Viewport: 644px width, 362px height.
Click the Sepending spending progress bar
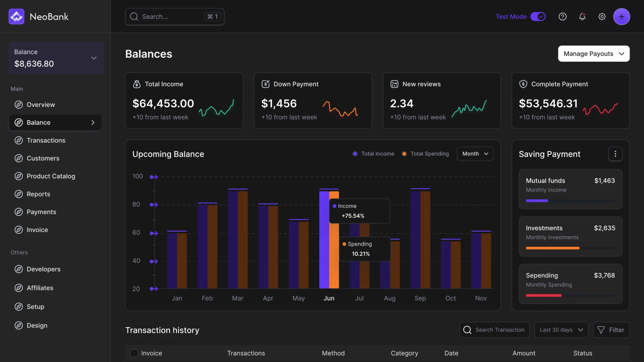tap(570, 295)
